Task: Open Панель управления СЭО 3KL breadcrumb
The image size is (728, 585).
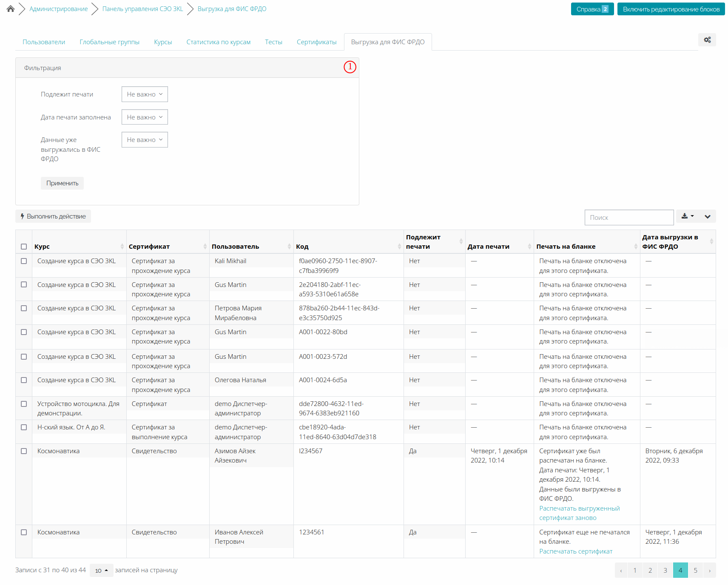Action: (142, 9)
